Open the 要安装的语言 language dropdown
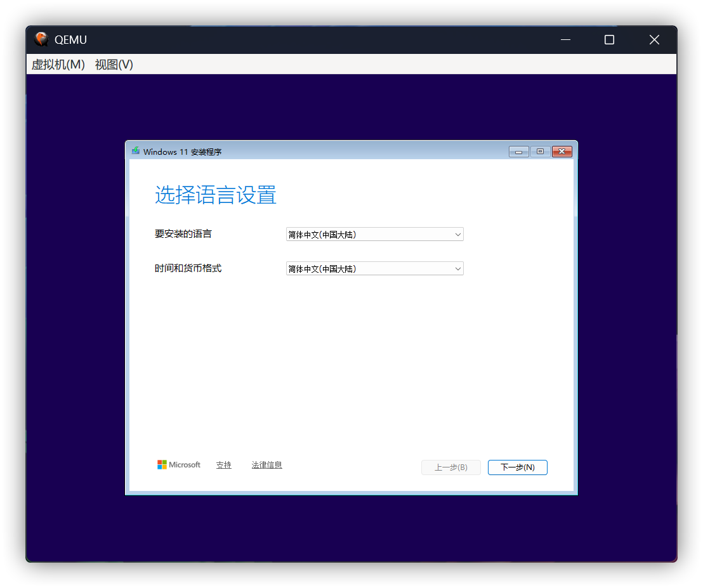The height and width of the screenshot is (588, 703). (374, 234)
